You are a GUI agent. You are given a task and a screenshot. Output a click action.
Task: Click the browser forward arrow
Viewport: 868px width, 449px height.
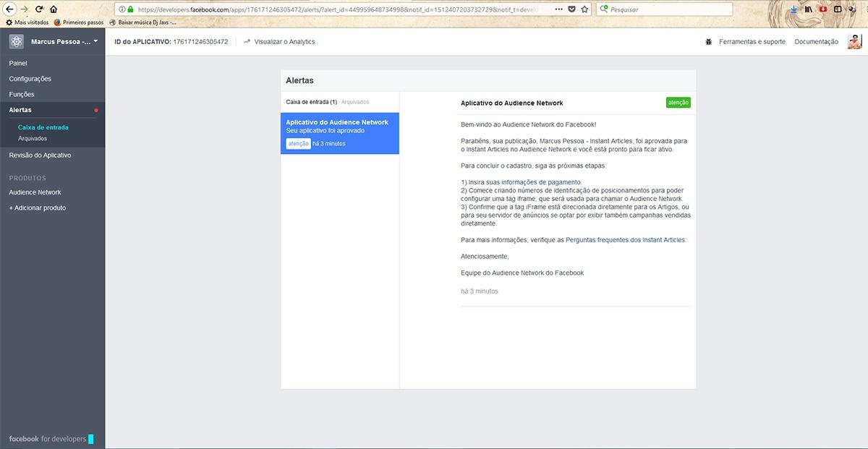(x=25, y=9)
